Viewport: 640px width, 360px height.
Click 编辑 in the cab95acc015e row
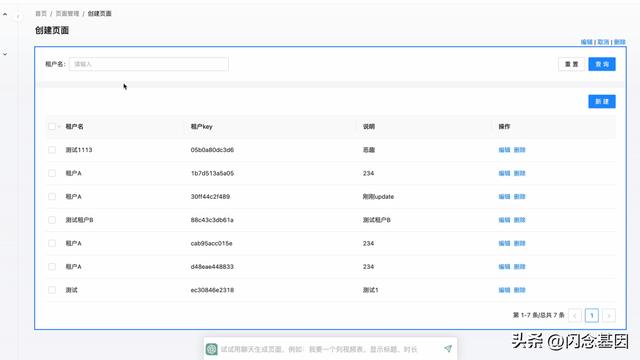coord(504,243)
